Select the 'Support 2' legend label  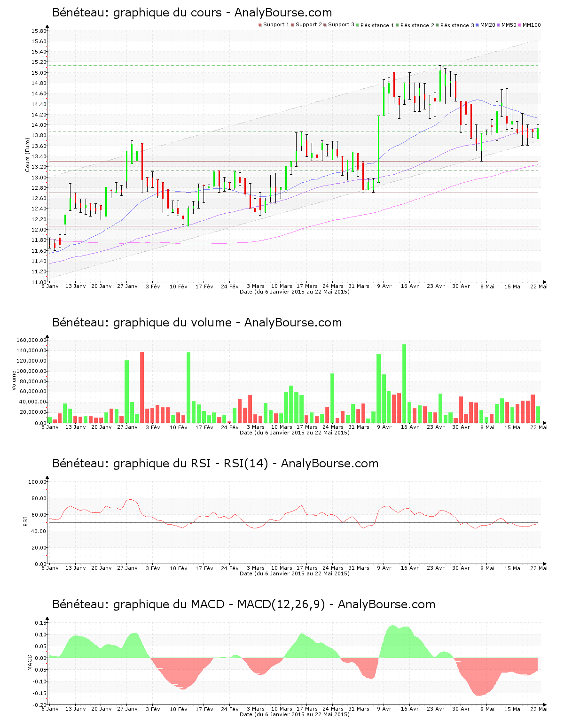(309, 25)
